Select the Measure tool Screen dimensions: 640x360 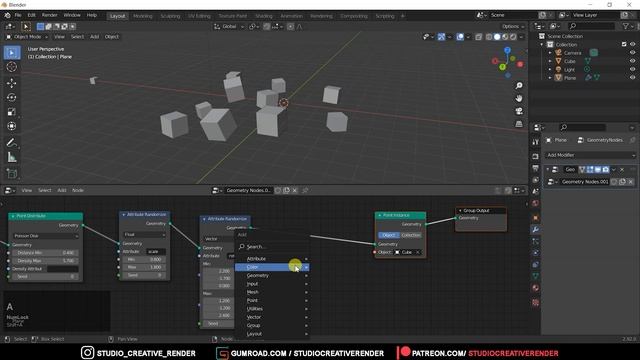pos(12,157)
